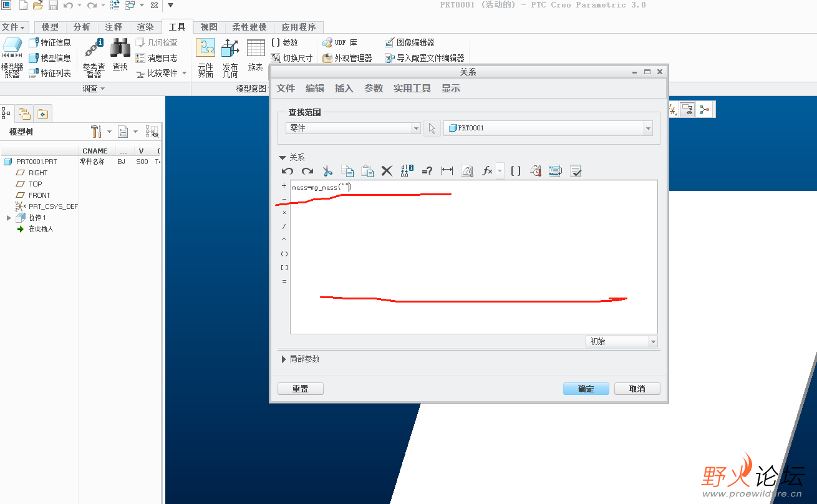Viewport: 817px width, 504px height.
Task: Open 编辑 menu in relations dialog
Action: point(315,89)
